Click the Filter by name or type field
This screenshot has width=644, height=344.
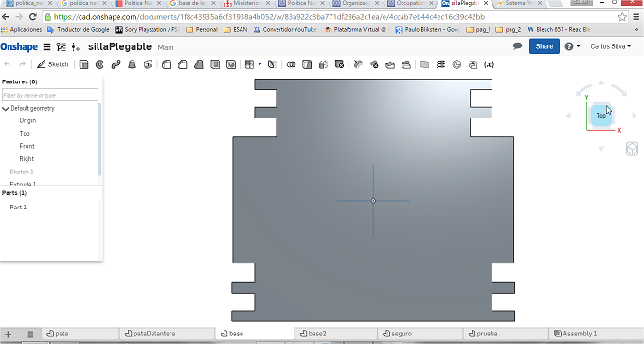point(50,95)
